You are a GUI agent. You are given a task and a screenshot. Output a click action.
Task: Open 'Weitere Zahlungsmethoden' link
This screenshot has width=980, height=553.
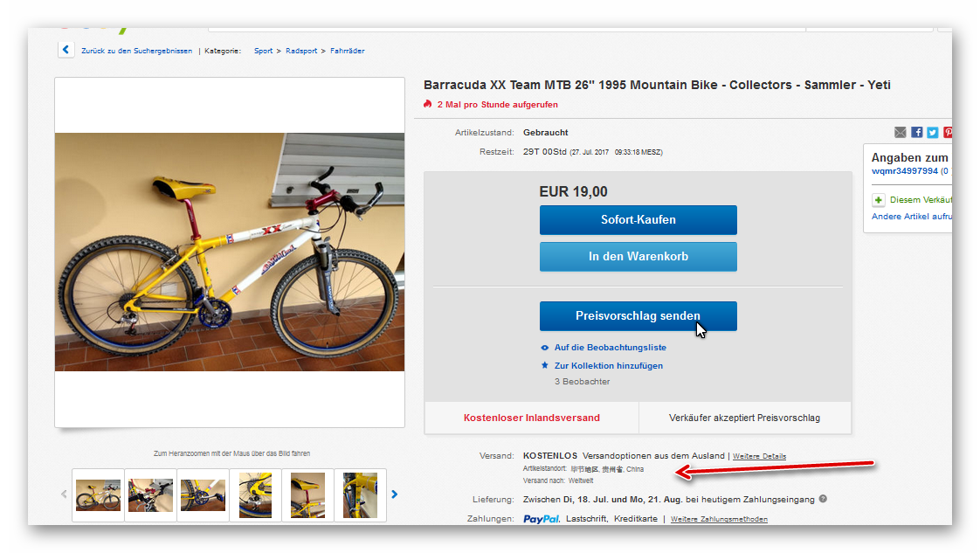pos(719,519)
